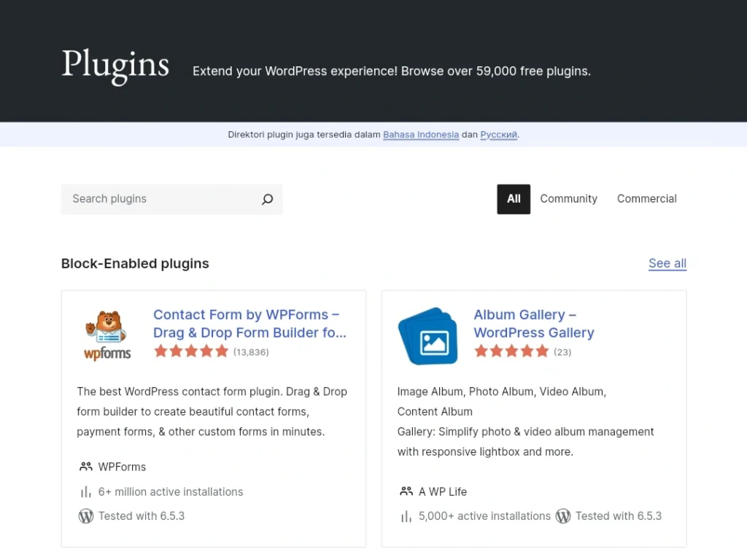Click the Album Gallery five-star rating

click(x=511, y=351)
